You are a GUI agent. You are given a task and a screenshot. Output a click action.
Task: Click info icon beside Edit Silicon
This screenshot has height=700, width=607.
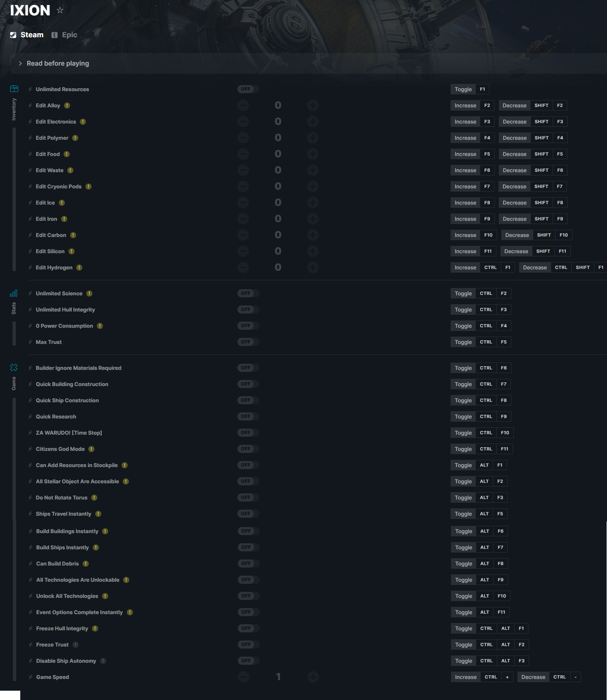(x=72, y=251)
